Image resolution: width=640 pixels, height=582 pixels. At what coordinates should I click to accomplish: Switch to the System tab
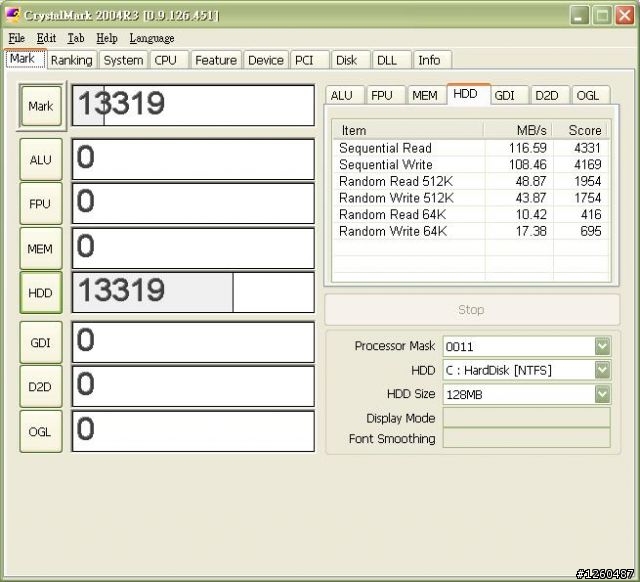[x=123, y=60]
